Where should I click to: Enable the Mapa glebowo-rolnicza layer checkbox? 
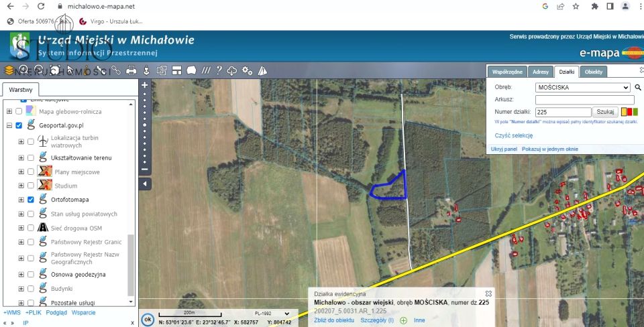(19, 111)
